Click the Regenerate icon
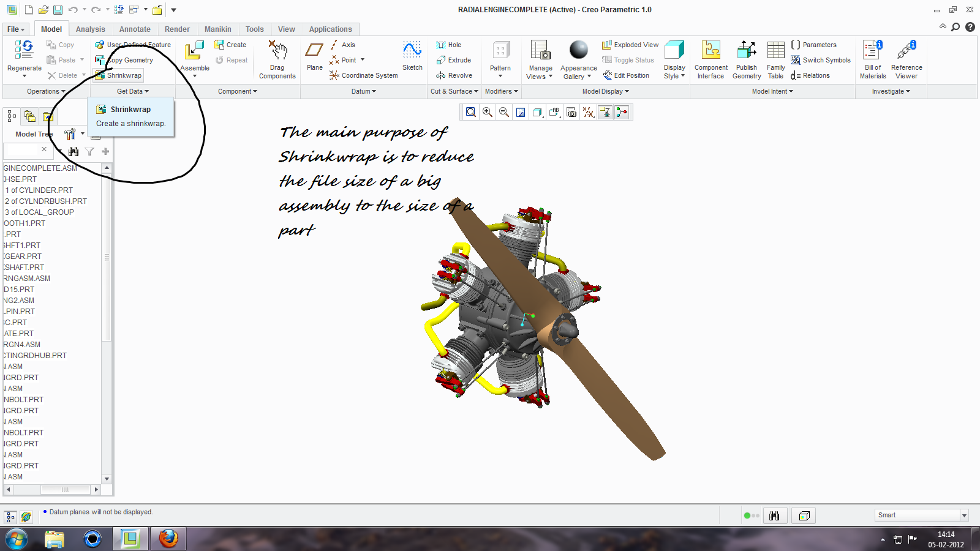 24,50
